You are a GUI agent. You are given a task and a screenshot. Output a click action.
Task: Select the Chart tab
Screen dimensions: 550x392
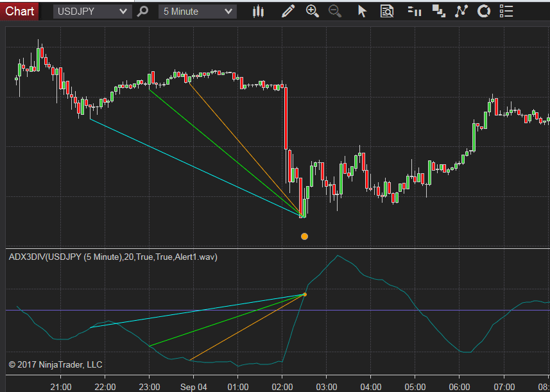pyautogui.click(x=19, y=11)
